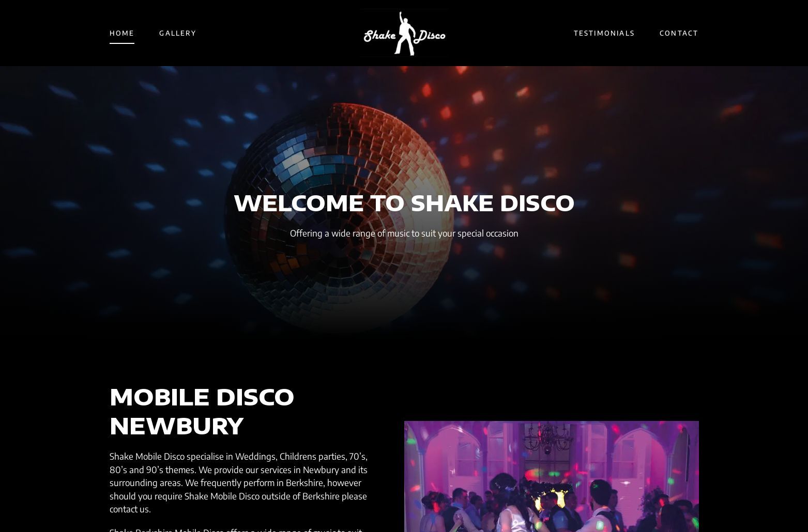Click the underline beneath the Home link
This screenshot has width=808, height=532.
122,43
